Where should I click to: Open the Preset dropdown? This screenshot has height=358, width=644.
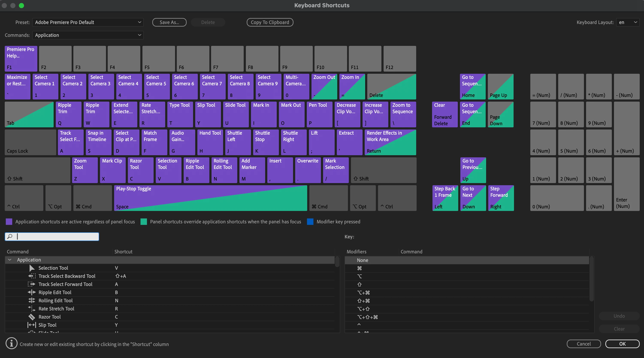[88, 22]
